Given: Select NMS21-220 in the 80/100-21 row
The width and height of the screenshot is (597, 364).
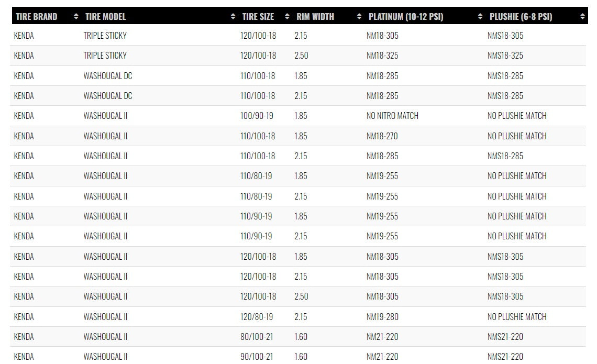Looking at the screenshot, I should click(505, 337).
